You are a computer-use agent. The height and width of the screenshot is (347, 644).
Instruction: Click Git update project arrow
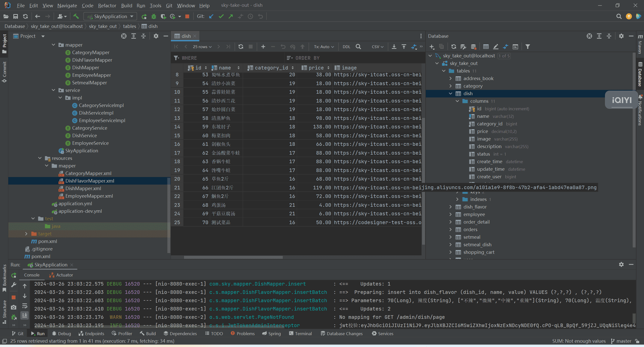tap(211, 16)
